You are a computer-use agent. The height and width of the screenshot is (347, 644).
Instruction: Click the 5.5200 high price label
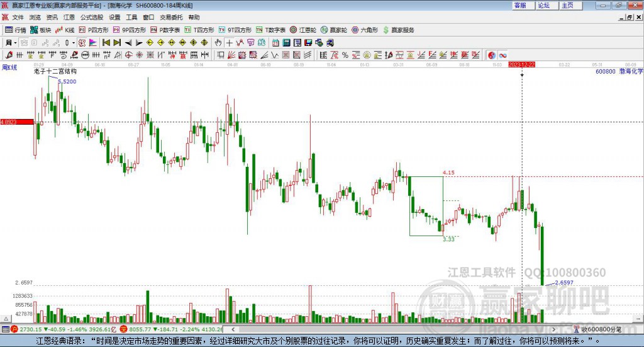(67, 81)
